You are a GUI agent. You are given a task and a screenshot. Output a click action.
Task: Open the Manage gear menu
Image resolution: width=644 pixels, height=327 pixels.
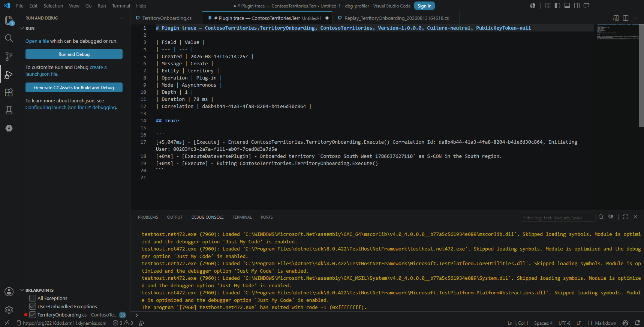tap(9, 310)
